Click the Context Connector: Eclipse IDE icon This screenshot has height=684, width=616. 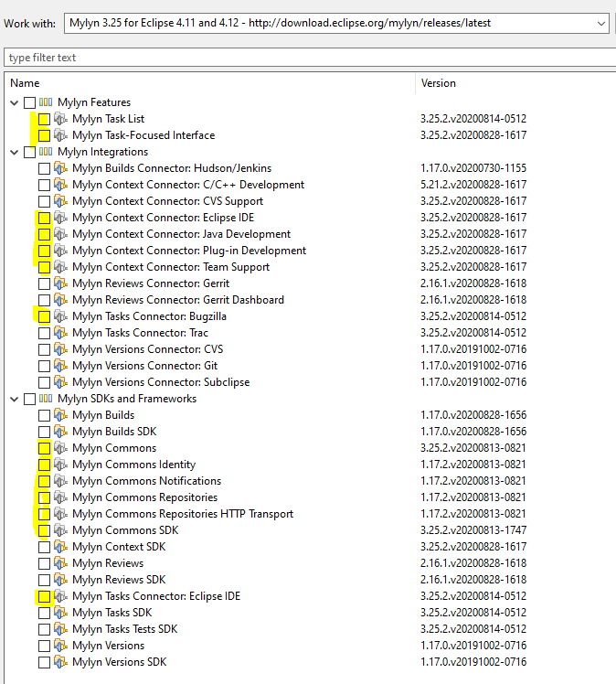[60, 218]
